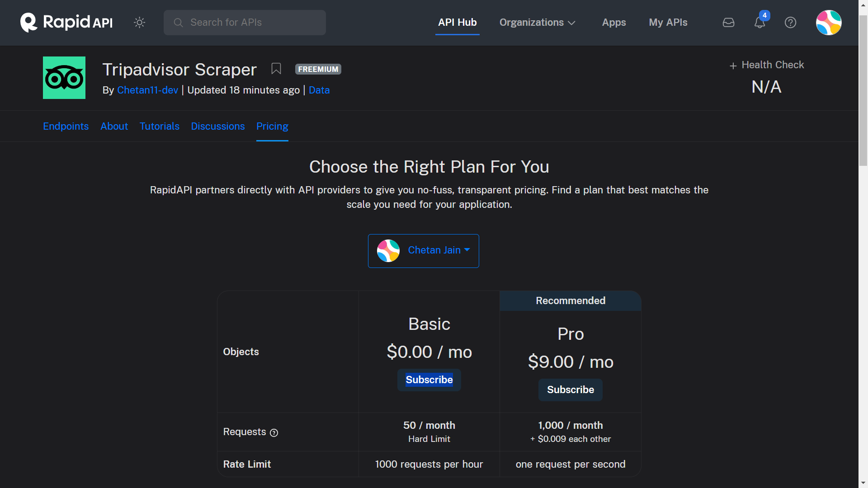Open the inbox tray icon
This screenshot has height=488, width=868.
728,22
